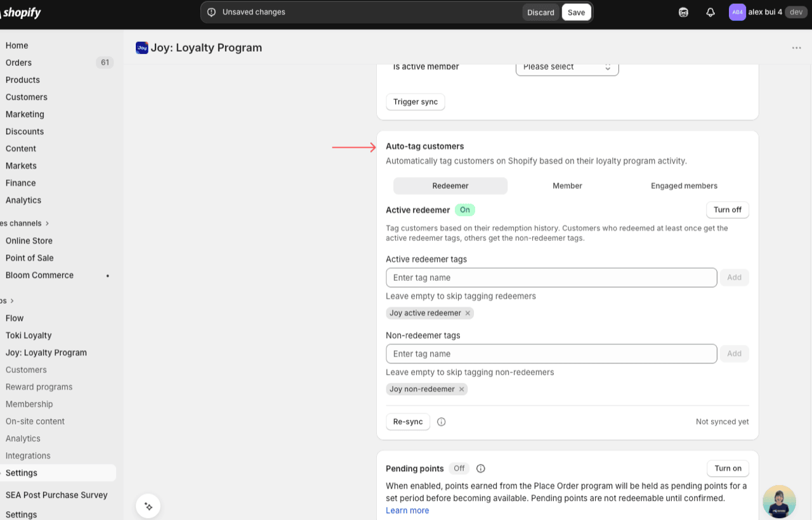Screen dimensions: 812x520
Task: Switch to the Engaged members tab
Action: tap(684, 186)
